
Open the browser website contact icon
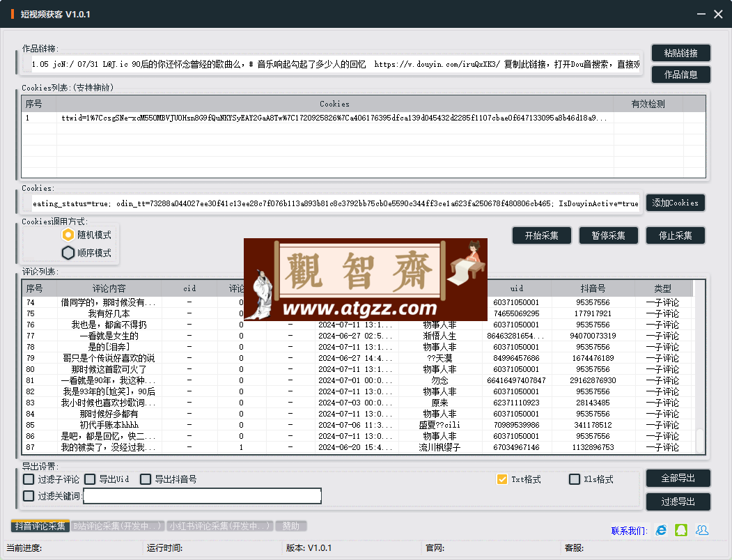pos(661,530)
